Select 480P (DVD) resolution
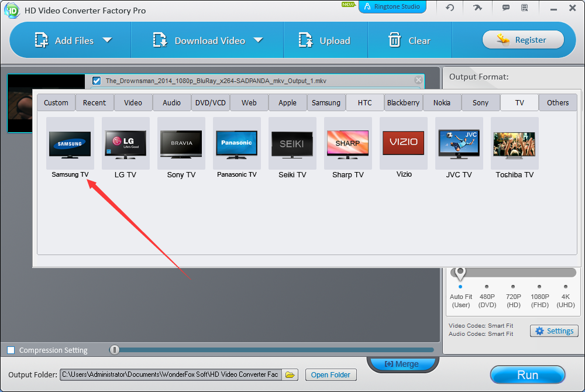 click(487, 297)
